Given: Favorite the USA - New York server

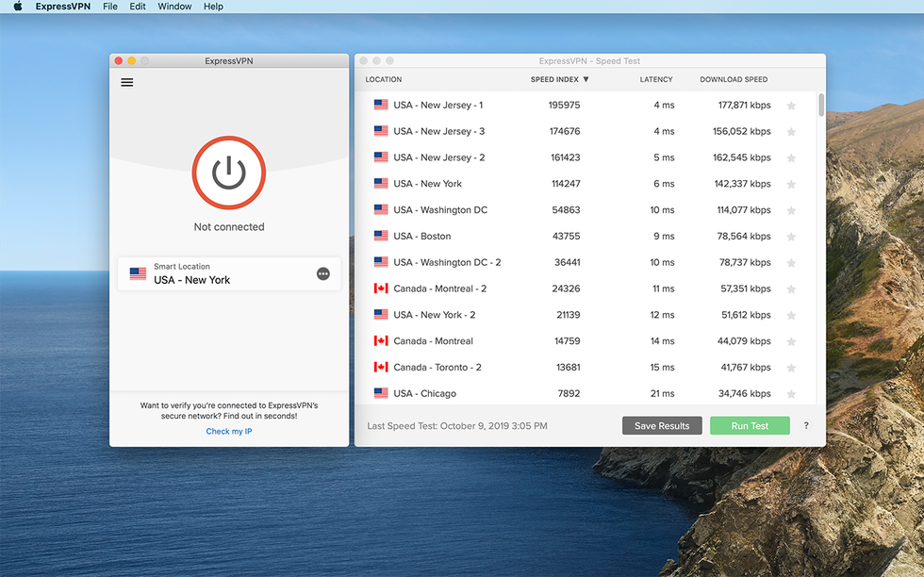Looking at the screenshot, I should click(791, 183).
